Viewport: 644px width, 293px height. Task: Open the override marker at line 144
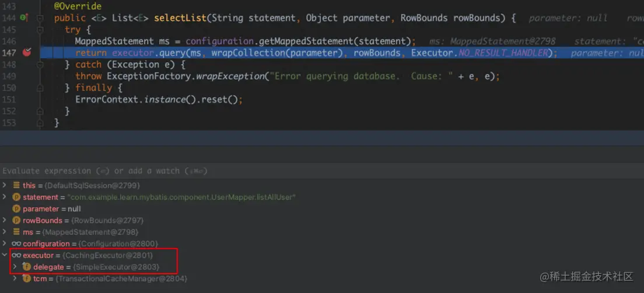24,17
